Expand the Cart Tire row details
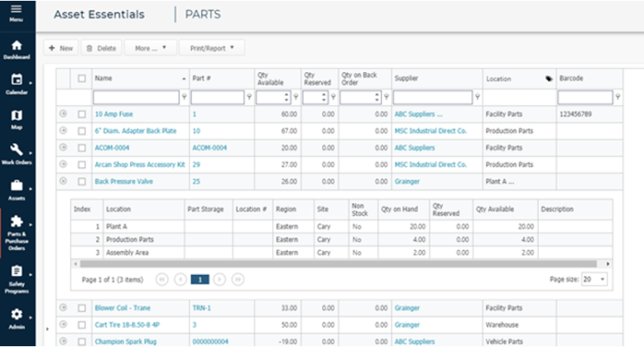The width and height of the screenshot is (644, 347). (x=63, y=324)
